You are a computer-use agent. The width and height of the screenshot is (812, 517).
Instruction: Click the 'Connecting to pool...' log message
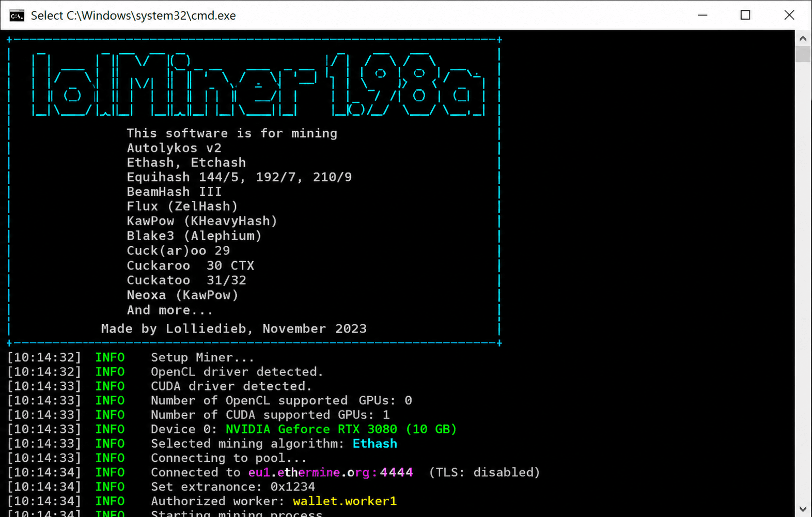(229, 458)
